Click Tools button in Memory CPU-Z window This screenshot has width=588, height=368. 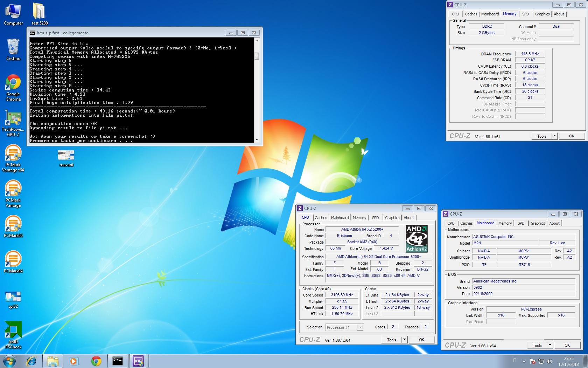(x=542, y=136)
